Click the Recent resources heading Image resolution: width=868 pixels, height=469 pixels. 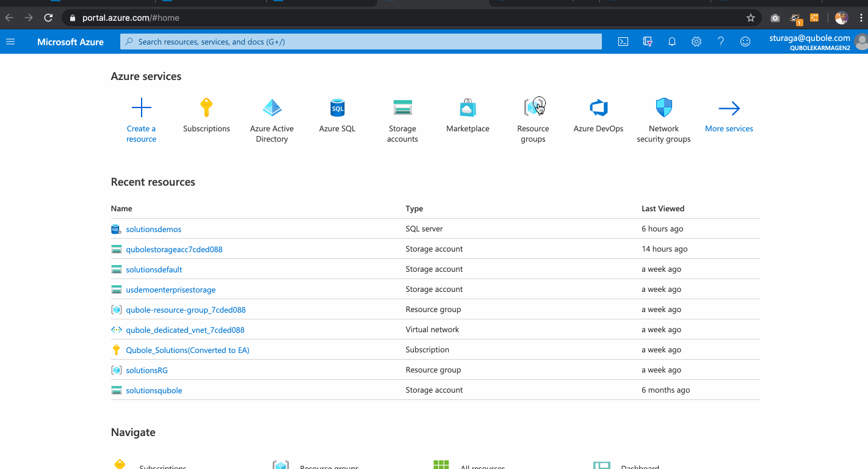point(153,182)
